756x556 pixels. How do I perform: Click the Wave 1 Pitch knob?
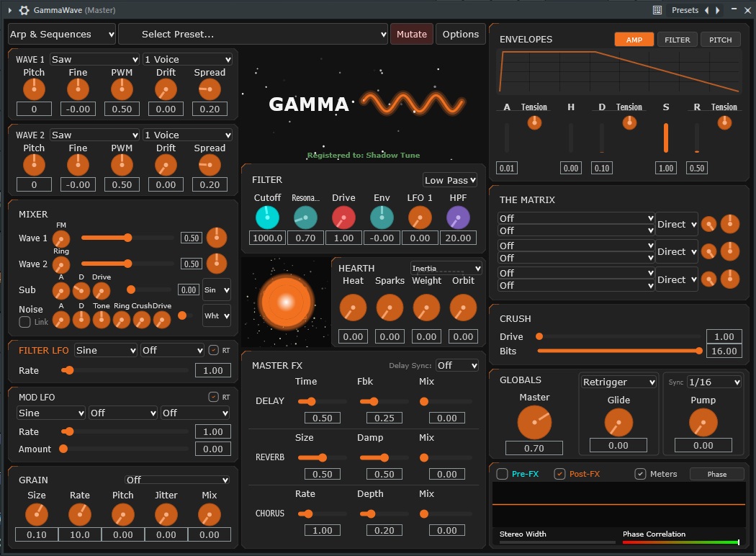[x=34, y=89]
